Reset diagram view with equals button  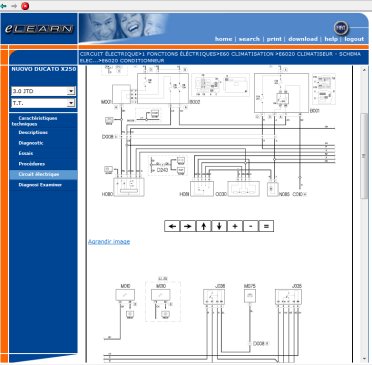(266, 226)
